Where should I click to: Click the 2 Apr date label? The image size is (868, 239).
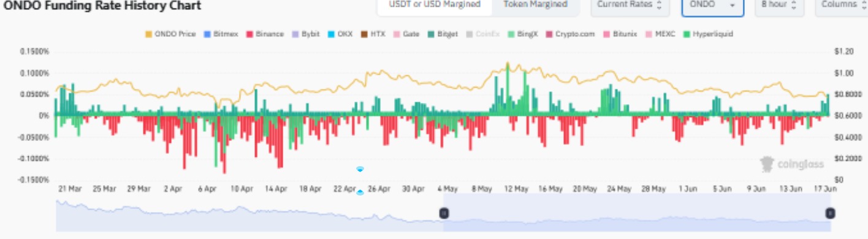click(x=173, y=189)
